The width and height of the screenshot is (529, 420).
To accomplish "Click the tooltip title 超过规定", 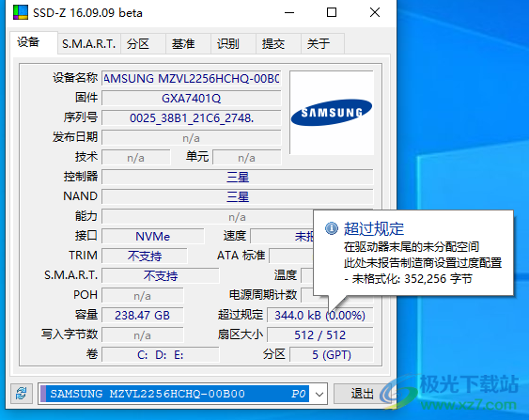I will 374,228.
